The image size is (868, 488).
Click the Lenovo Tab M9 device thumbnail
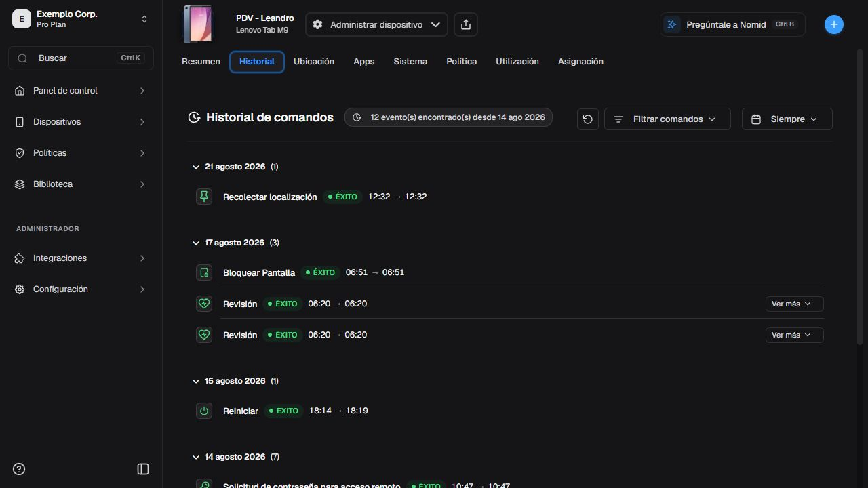198,24
